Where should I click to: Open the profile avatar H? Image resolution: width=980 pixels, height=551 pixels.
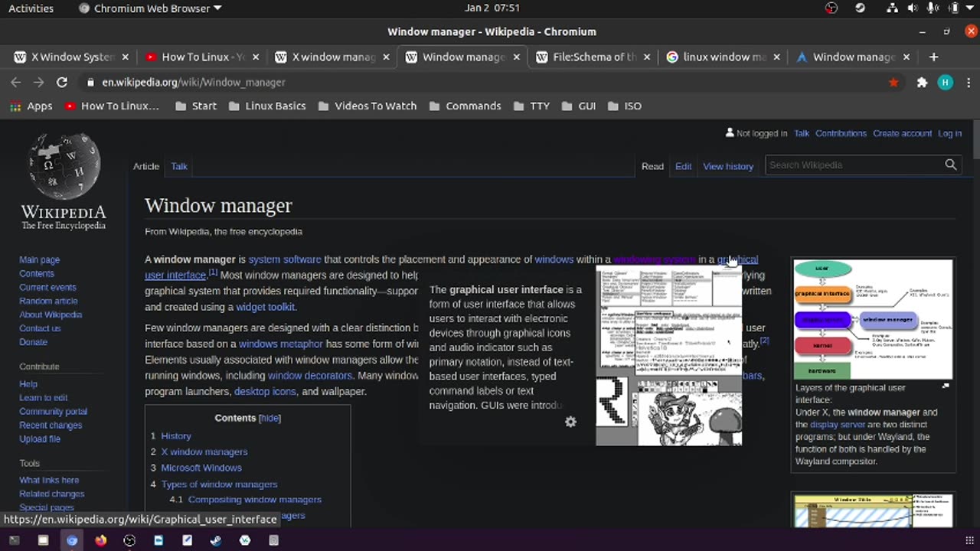[946, 82]
